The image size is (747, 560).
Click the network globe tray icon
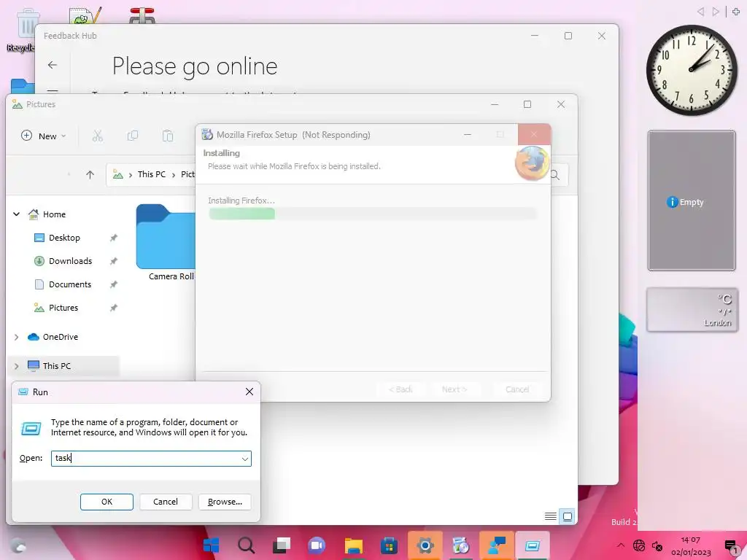pos(639,545)
